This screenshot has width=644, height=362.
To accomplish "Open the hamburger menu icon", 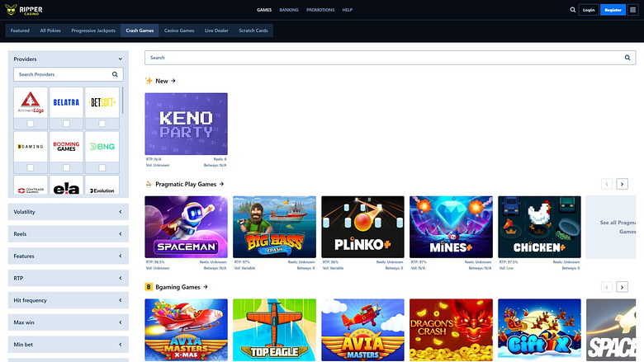I will point(633,10).
